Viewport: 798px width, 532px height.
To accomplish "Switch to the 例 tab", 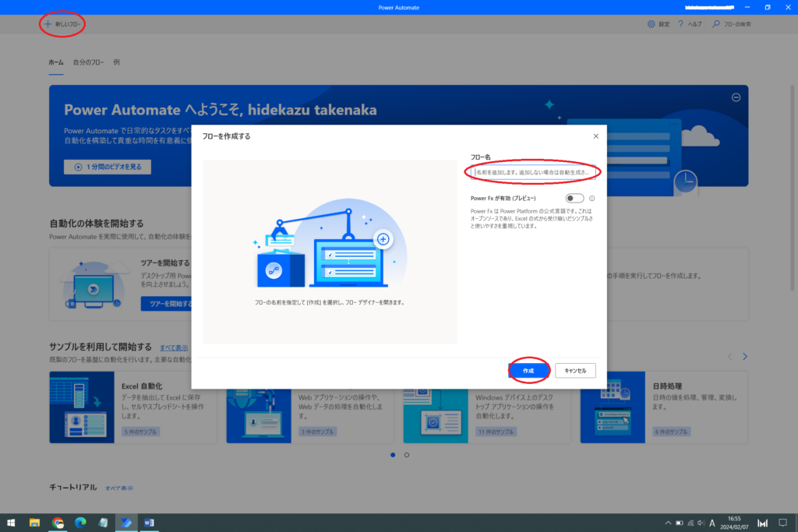I will pyautogui.click(x=116, y=62).
